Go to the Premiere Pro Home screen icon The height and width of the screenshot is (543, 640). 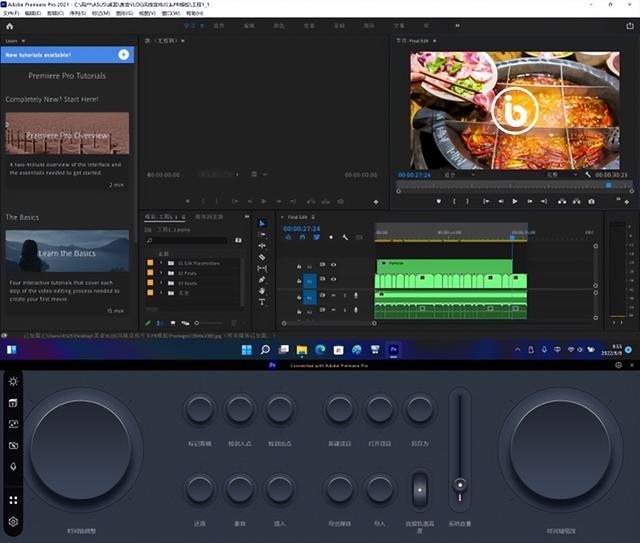click(x=9, y=26)
